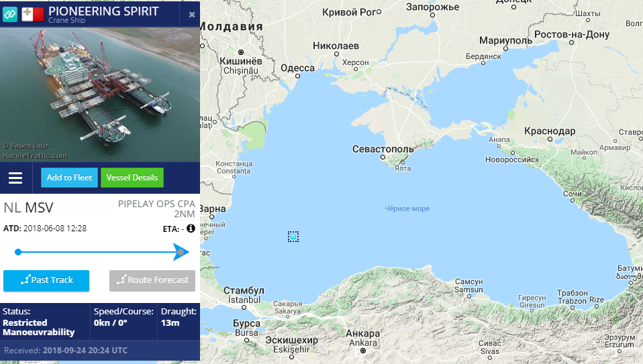Click the PIONEERING SPIRIT vessel name title

tap(103, 11)
